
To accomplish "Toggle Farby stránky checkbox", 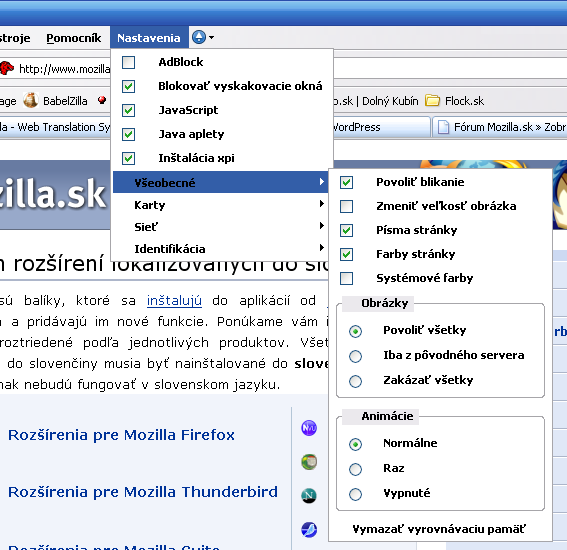I will point(346,255).
